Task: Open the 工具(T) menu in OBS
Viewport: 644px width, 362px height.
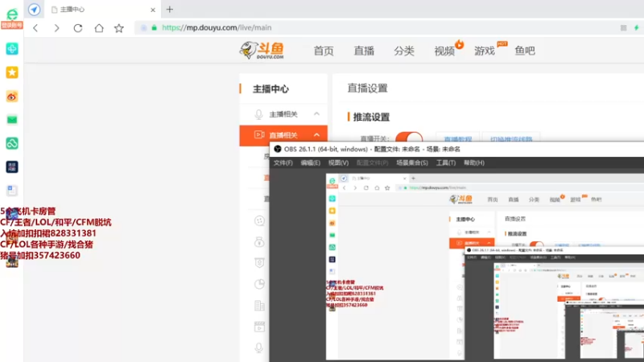Action: pyautogui.click(x=446, y=163)
